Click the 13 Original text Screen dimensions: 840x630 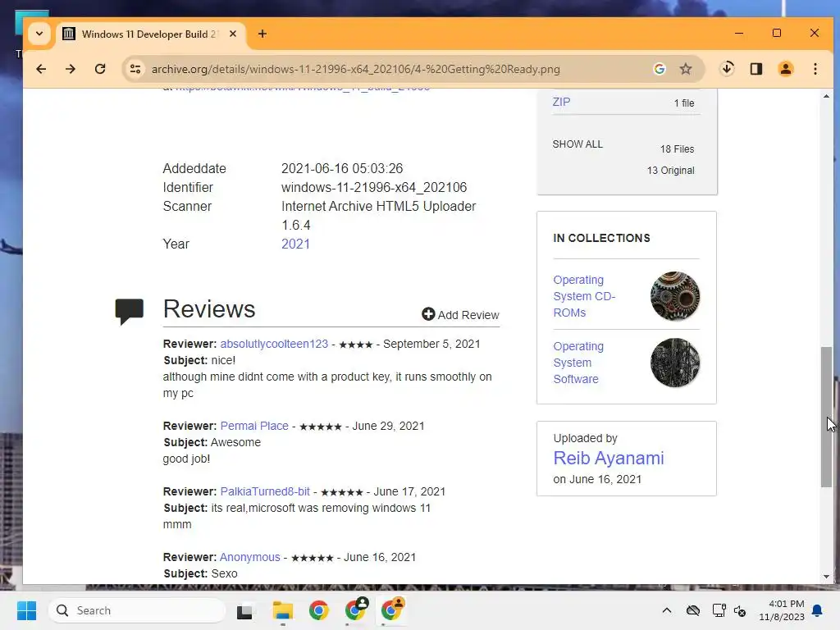670,171
